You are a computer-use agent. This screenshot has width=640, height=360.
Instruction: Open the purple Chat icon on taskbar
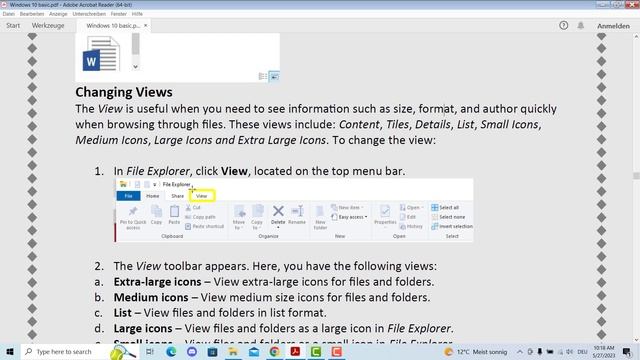pyautogui.click(x=192, y=351)
